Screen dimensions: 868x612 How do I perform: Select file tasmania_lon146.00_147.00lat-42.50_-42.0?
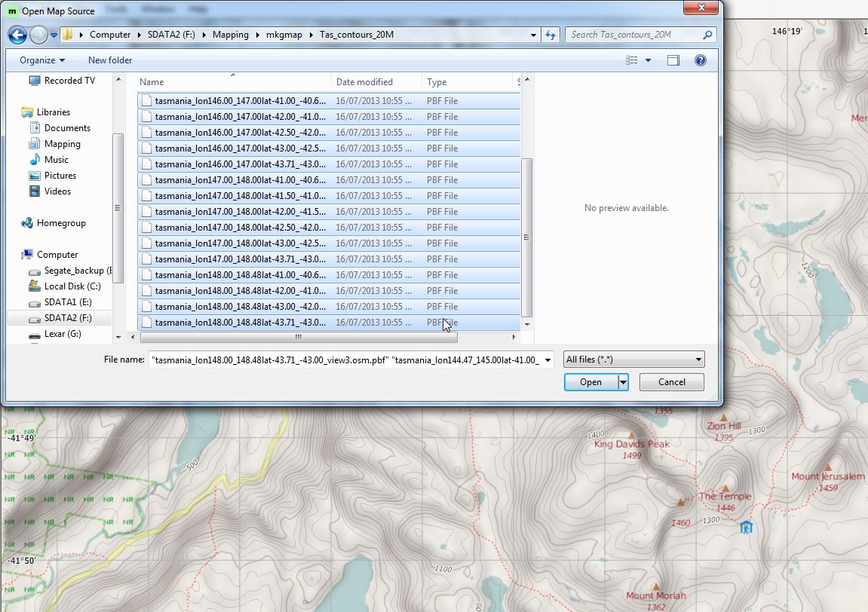pos(329,133)
